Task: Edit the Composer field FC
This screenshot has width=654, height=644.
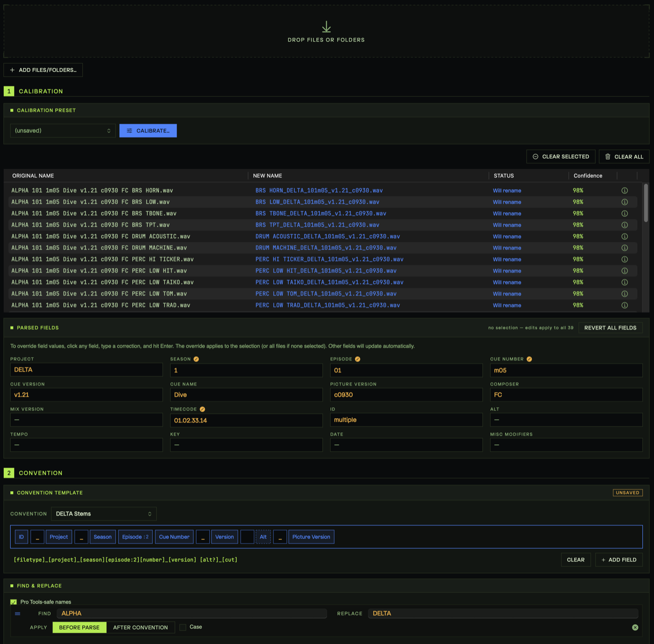Action: coord(566,395)
